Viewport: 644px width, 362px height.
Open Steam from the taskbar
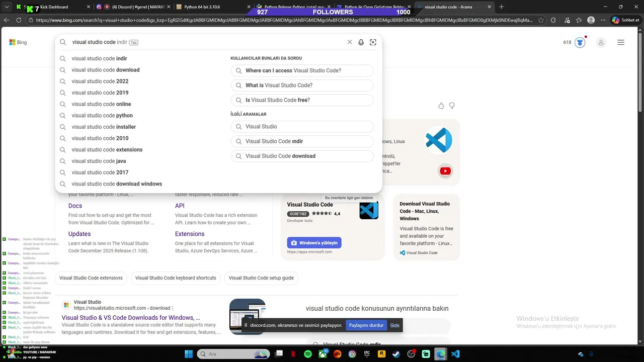(x=396, y=354)
